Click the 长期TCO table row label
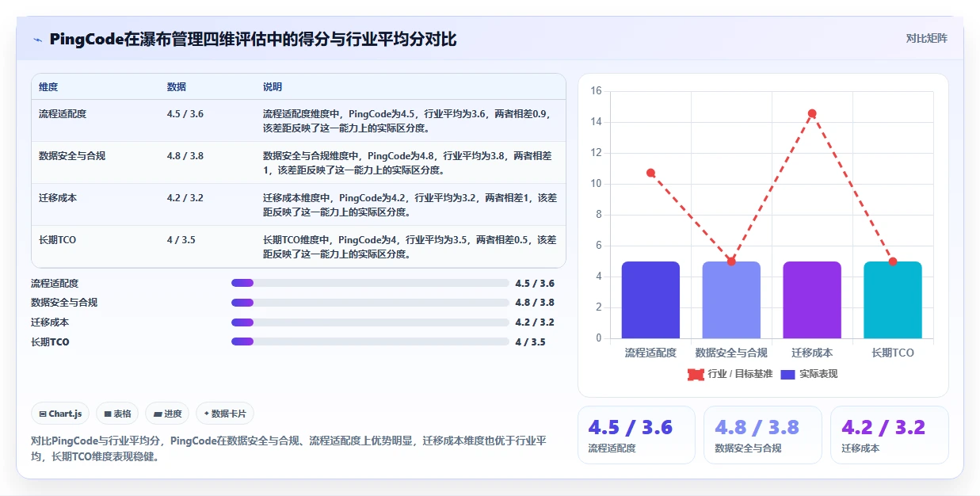This screenshot has height=496, width=980. click(x=57, y=240)
